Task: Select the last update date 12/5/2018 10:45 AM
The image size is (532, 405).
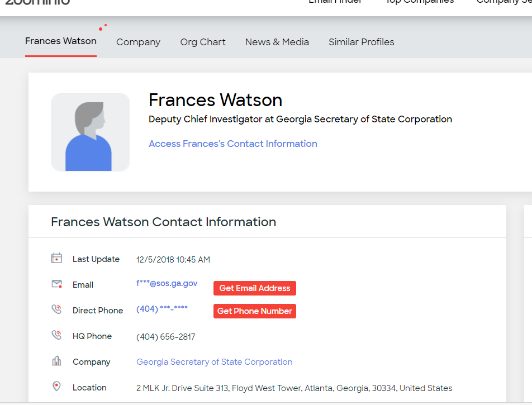Action: pos(173,260)
